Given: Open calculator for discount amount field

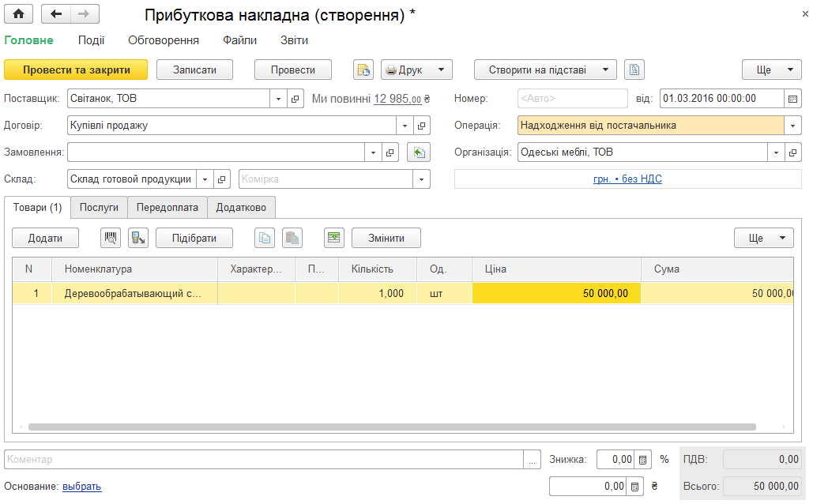Looking at the screenshot, I should pyautogui.click(x=634, y=487).
